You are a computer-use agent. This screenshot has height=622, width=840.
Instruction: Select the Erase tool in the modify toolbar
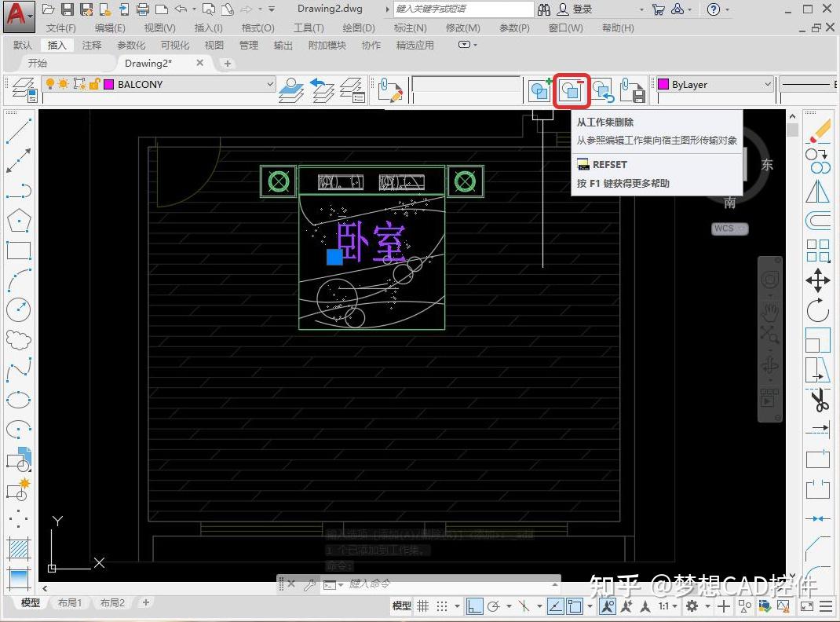tap(817, 131)
